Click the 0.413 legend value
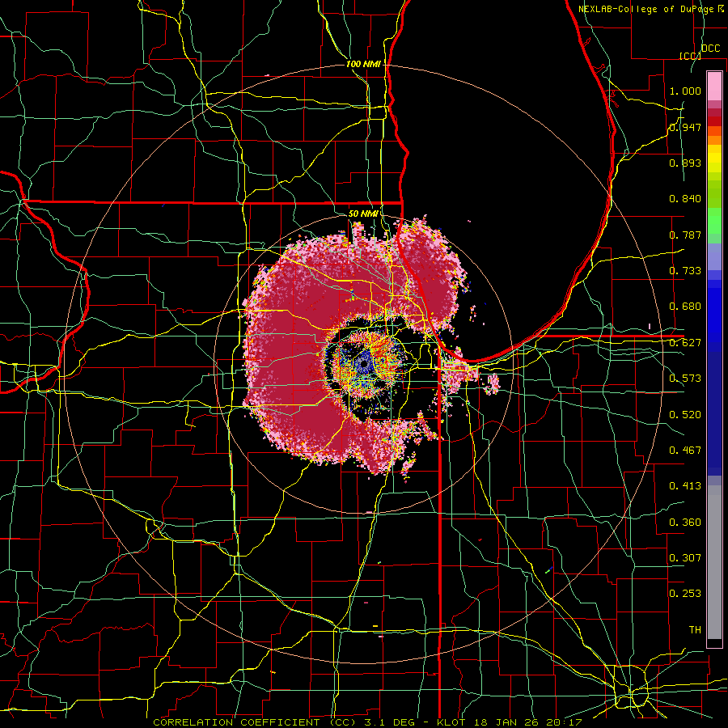This screenshot has width=728, height=728. click(685, 486)
